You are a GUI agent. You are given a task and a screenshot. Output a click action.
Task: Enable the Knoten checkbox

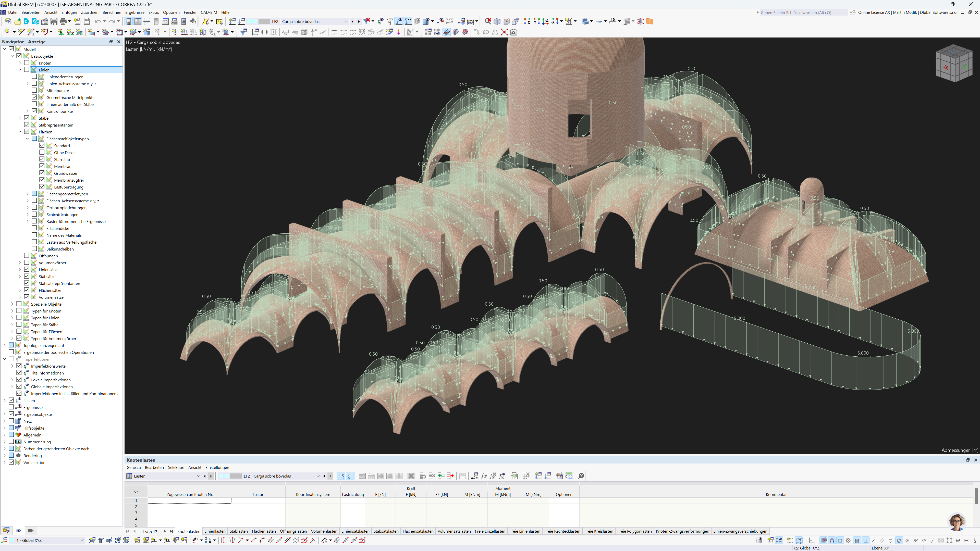click(27, 63)
